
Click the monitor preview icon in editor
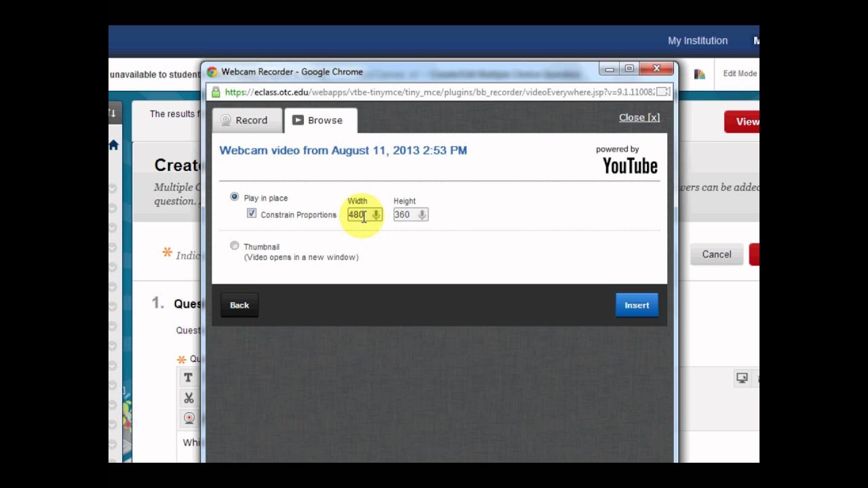[742, 378]
